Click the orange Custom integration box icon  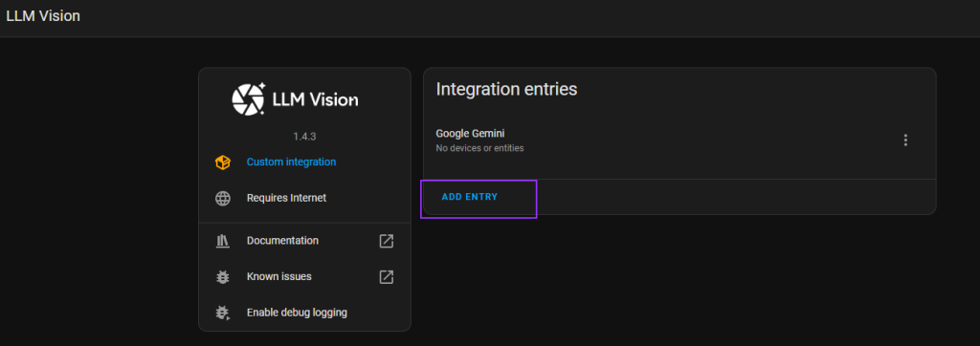point(222,162)
